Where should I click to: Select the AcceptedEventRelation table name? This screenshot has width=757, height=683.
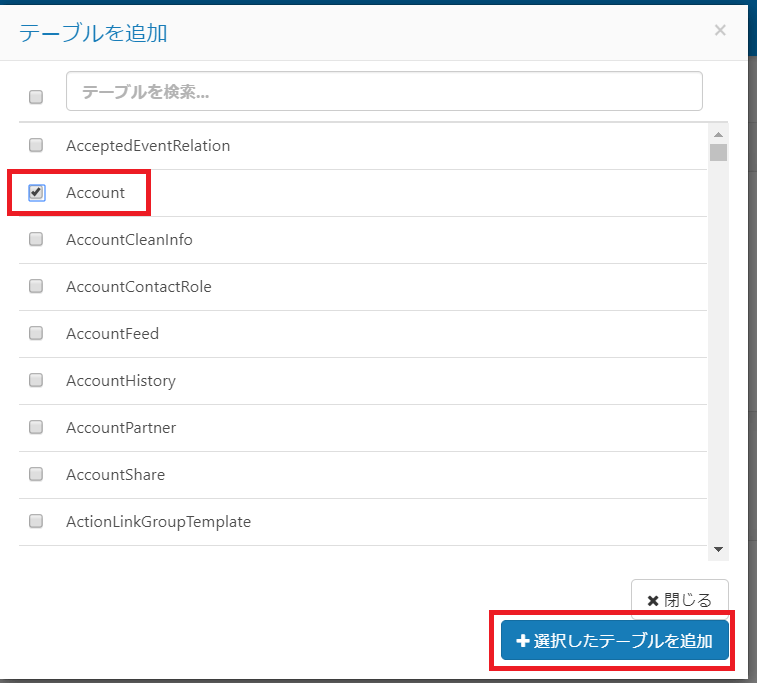pyautogui.click(x=148, y=145)
